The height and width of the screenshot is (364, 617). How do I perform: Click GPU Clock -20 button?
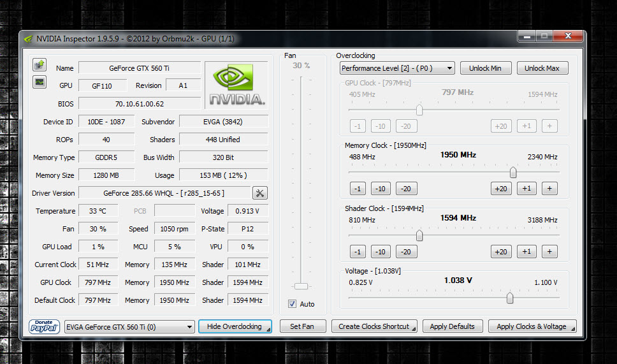(406, 126)
